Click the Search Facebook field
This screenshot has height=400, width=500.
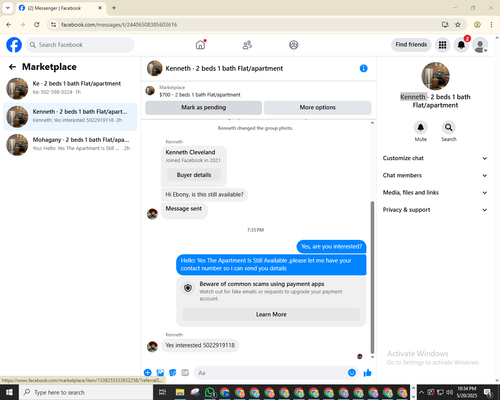(x=80, y=45)
